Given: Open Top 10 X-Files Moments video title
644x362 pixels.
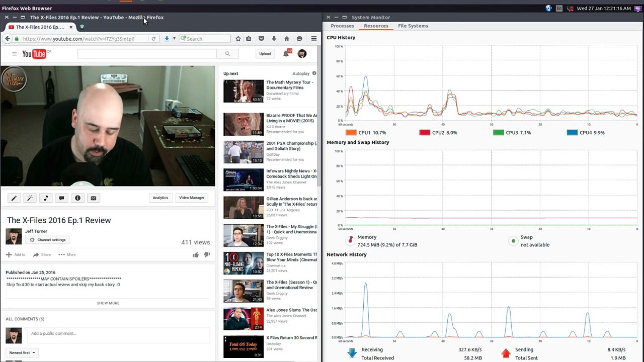Looking at the screenshot, I should [x=291, y=257].
